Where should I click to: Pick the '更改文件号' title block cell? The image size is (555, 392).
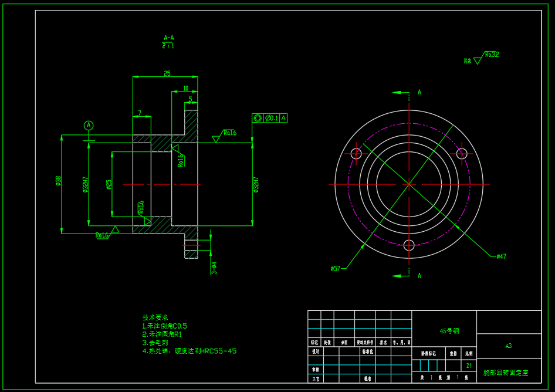point(365,343)
